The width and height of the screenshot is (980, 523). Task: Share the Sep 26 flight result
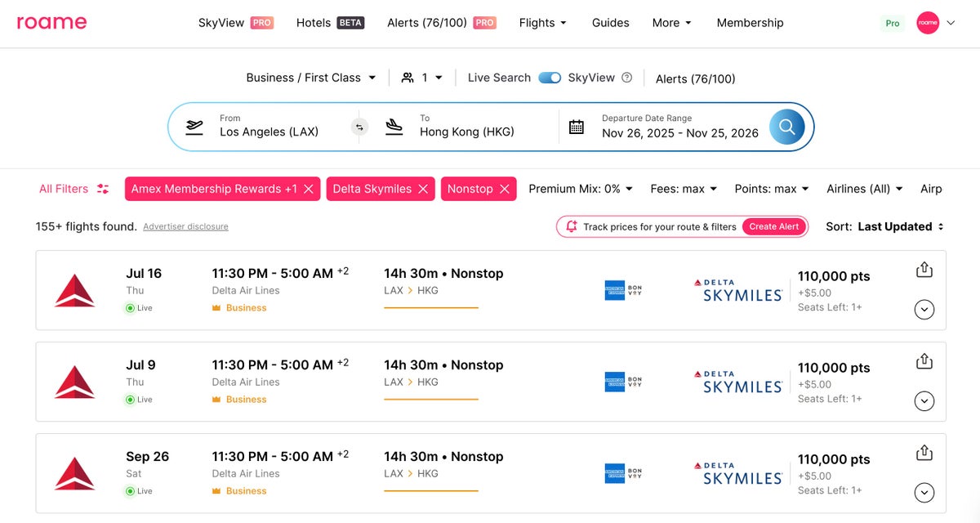[x=924, y=453]
